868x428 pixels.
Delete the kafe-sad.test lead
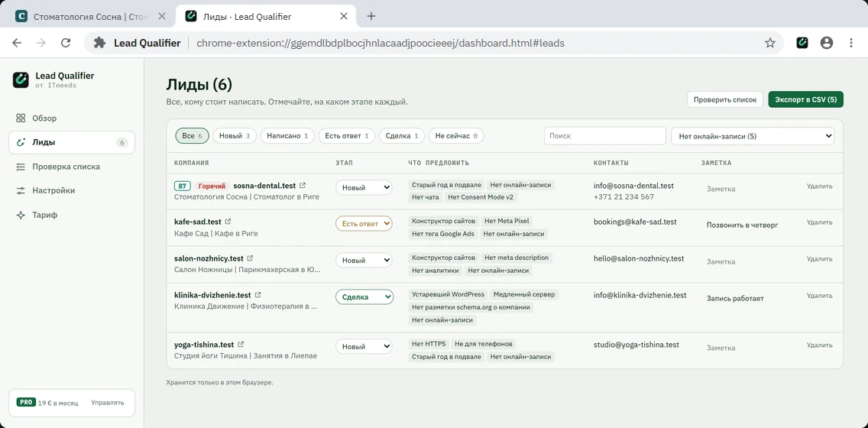tap(819, 222)
